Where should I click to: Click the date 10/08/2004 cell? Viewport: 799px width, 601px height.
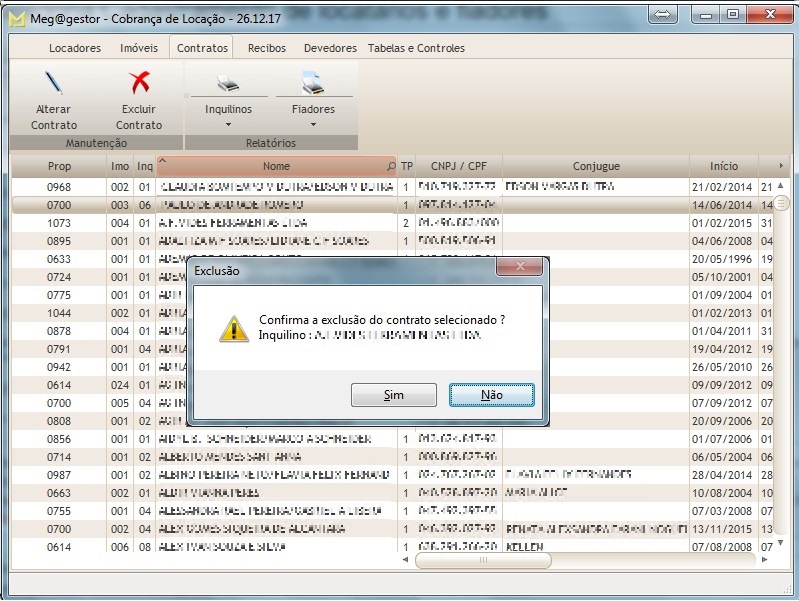click(x=722, y=493)
